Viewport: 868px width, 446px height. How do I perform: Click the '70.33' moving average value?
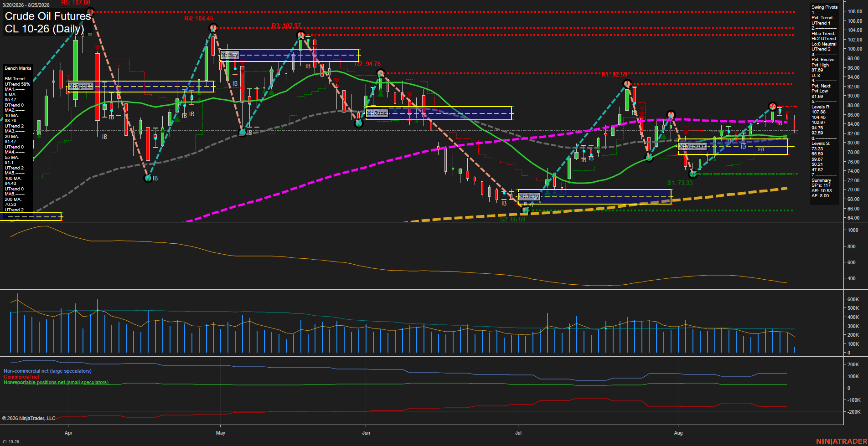[x=10, y=205]
